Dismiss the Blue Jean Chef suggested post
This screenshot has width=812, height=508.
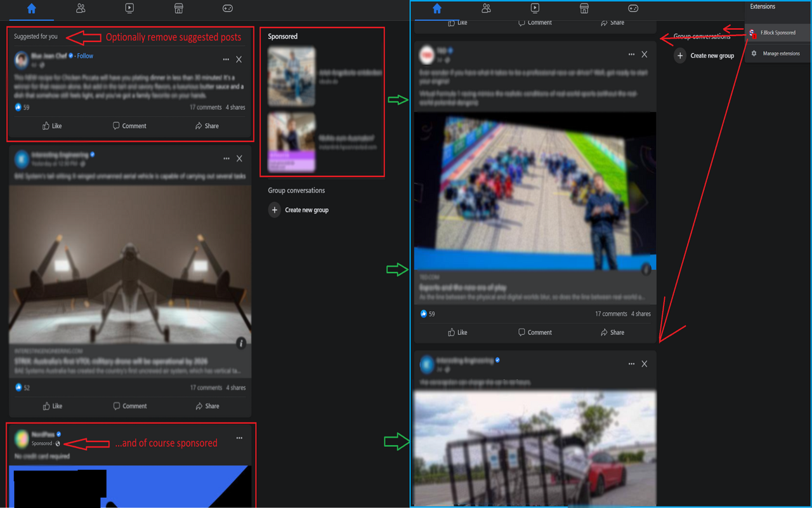pos(239,60)
